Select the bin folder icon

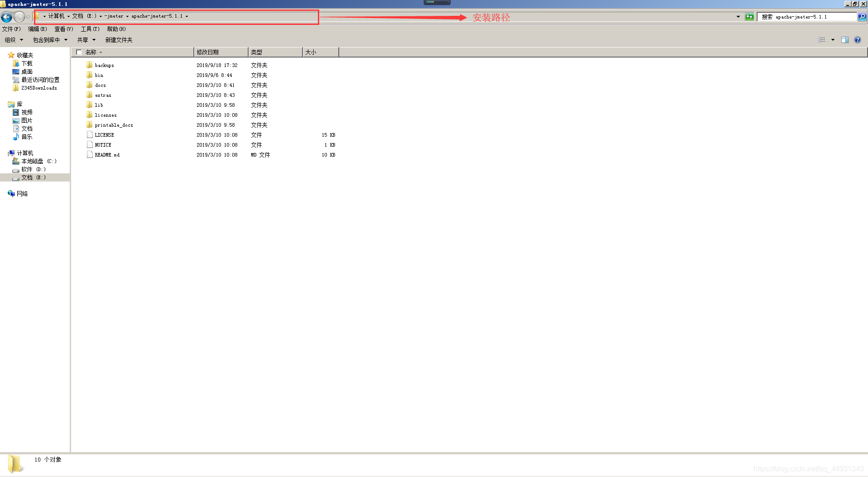[x=89, y=75]
